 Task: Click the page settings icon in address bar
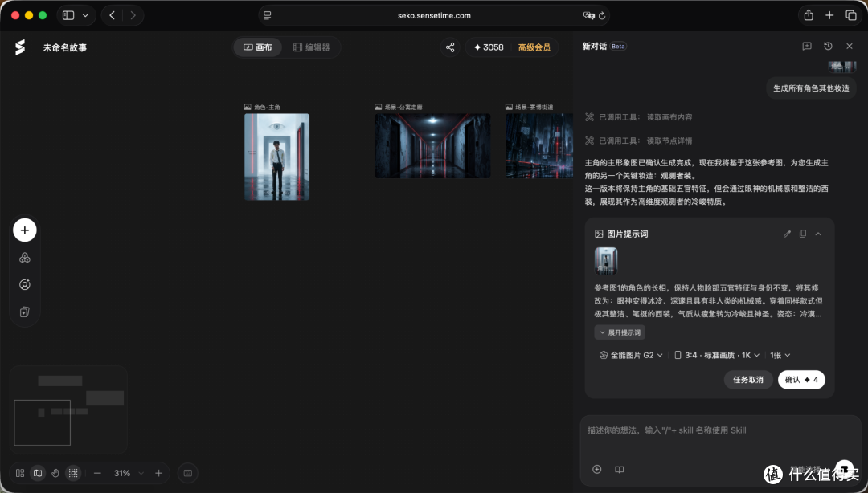(268, 15)
